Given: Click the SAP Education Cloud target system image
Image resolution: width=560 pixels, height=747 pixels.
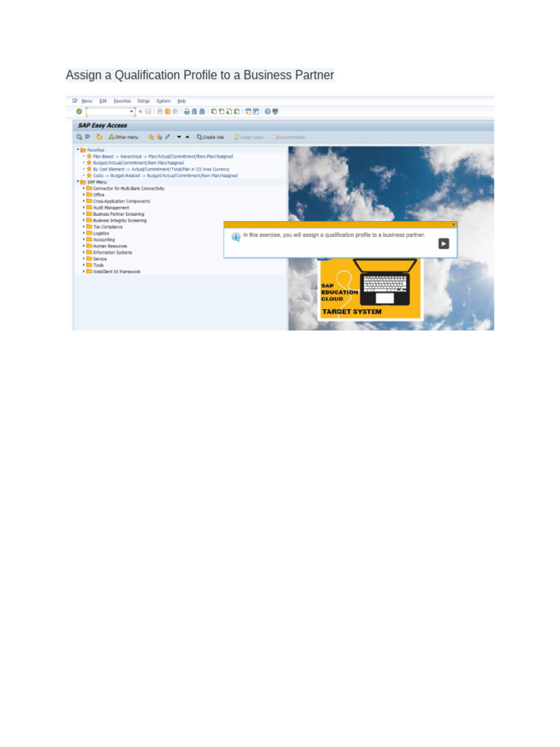Looking at the screenshot, I should pyautogui.click(x=370, y=289).
